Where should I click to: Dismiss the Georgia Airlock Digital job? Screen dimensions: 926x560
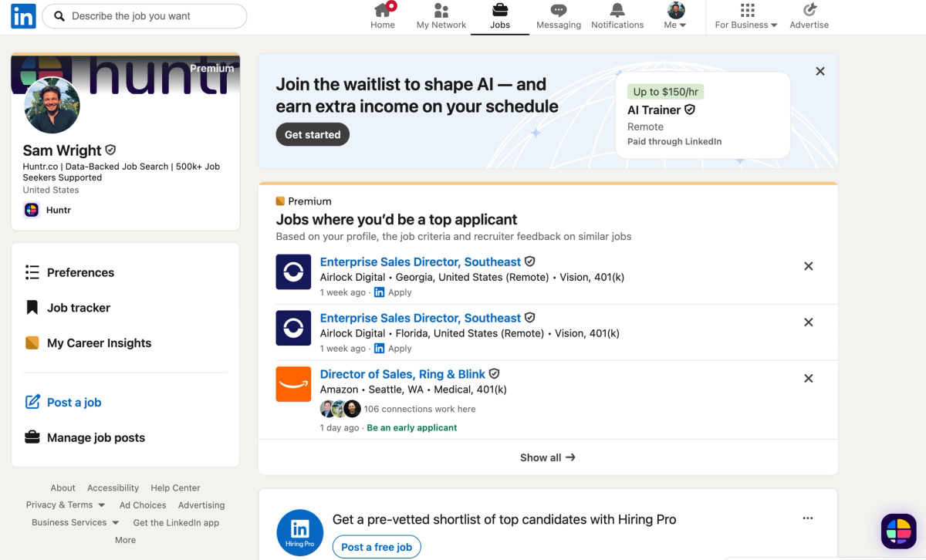809,266
